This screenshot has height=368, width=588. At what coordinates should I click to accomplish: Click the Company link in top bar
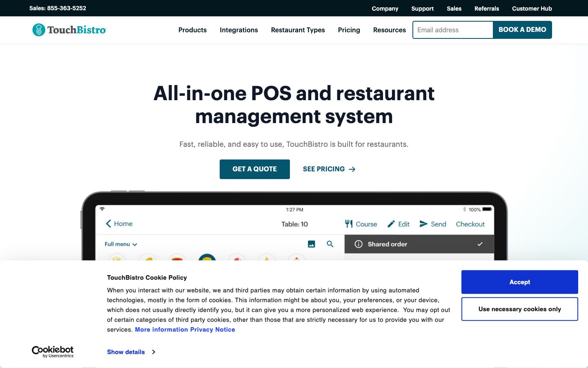[x=385, y=9]
